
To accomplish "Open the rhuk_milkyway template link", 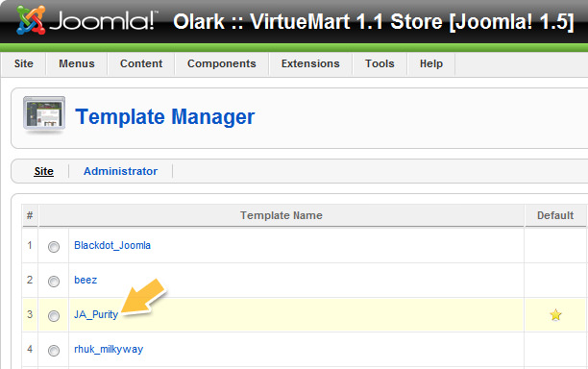I will tap(109, 349).
